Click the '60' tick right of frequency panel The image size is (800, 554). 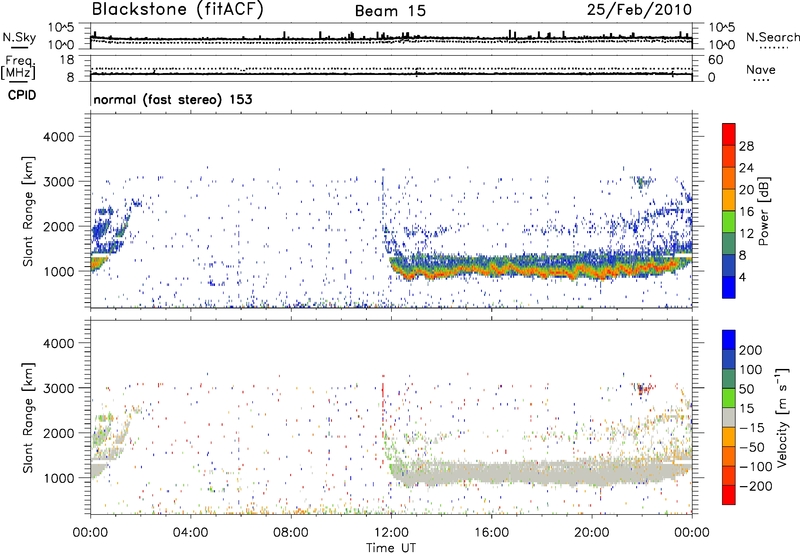(715, 60)
